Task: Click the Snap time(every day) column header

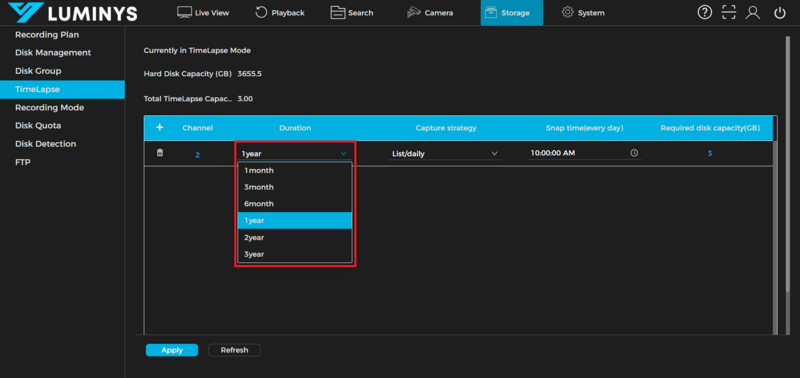Action: 584,128
